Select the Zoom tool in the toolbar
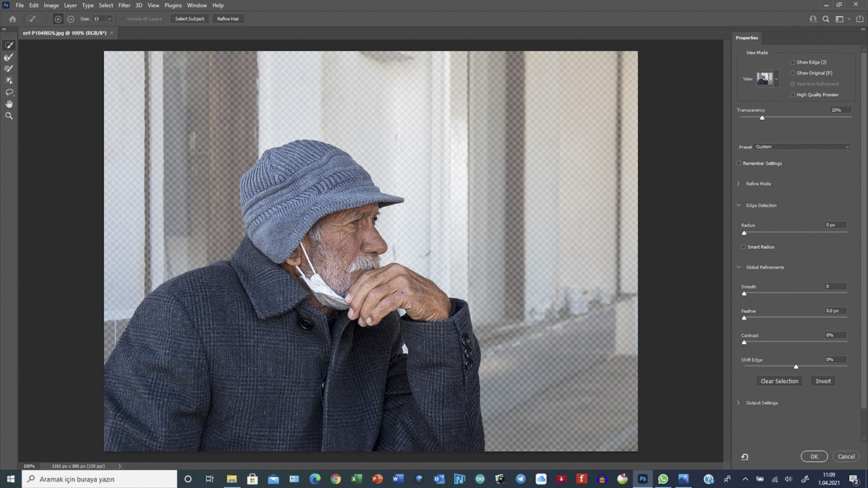 (x=9, y=116)
